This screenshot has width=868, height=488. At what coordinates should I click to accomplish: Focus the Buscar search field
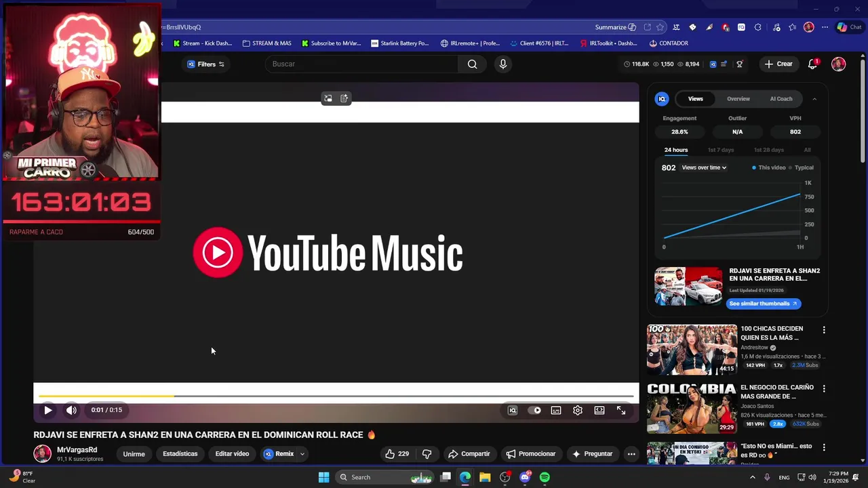[362, 64]
